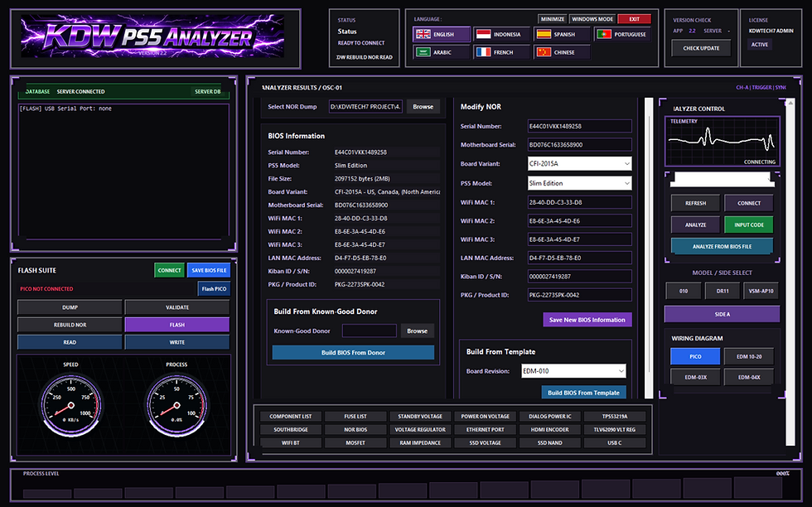
Task: Open the Southbridge tab
Action: [x=291, y=430]
